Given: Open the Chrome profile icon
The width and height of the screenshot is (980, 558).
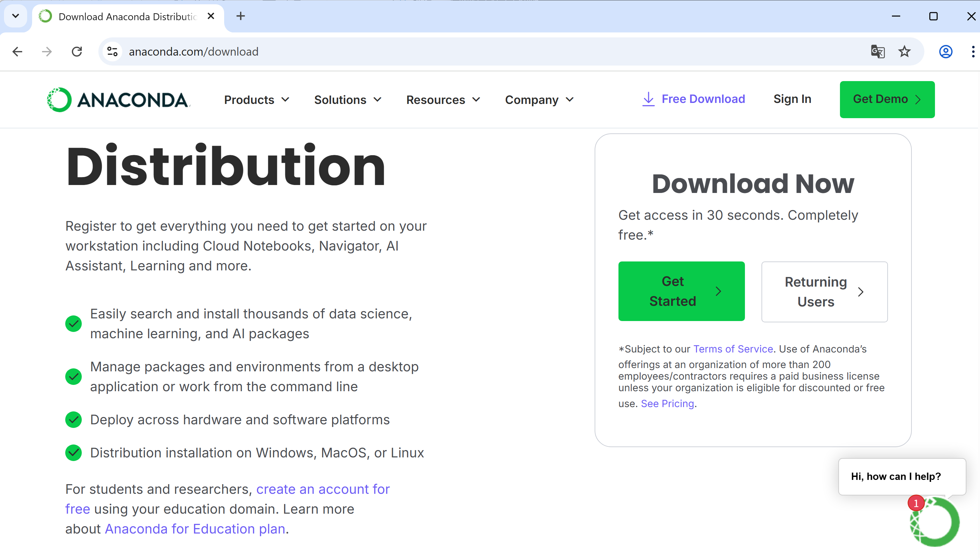Looking at the screenshot, I should [x=946, y=51].
